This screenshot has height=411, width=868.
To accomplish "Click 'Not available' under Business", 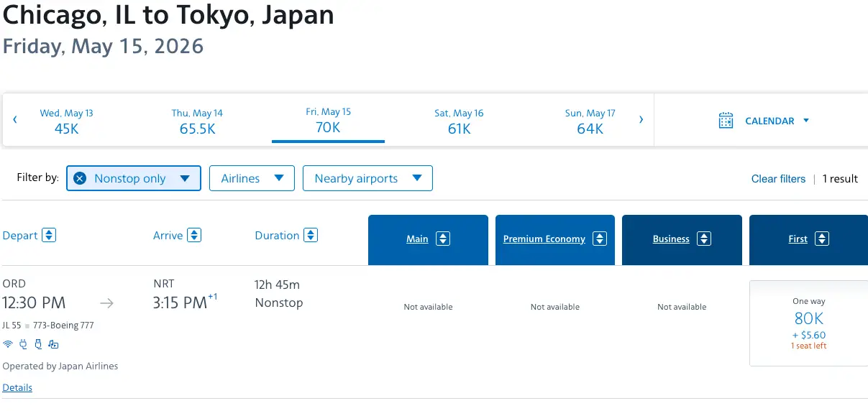I will coord(682,307).
